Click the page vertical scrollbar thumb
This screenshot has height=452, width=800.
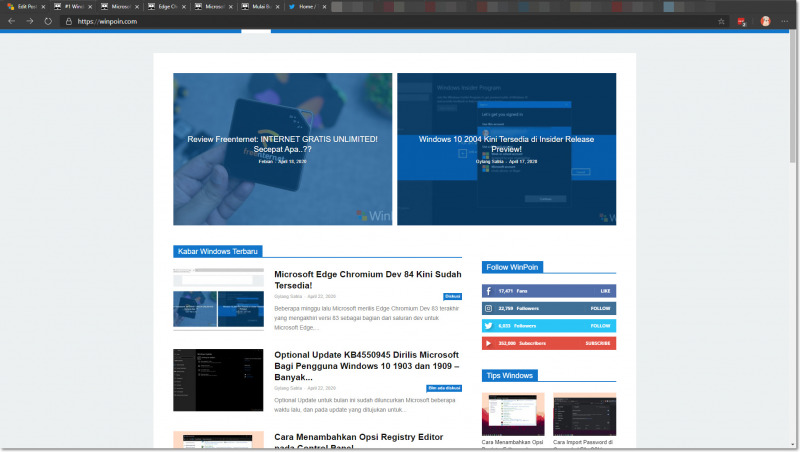point(792,97)
